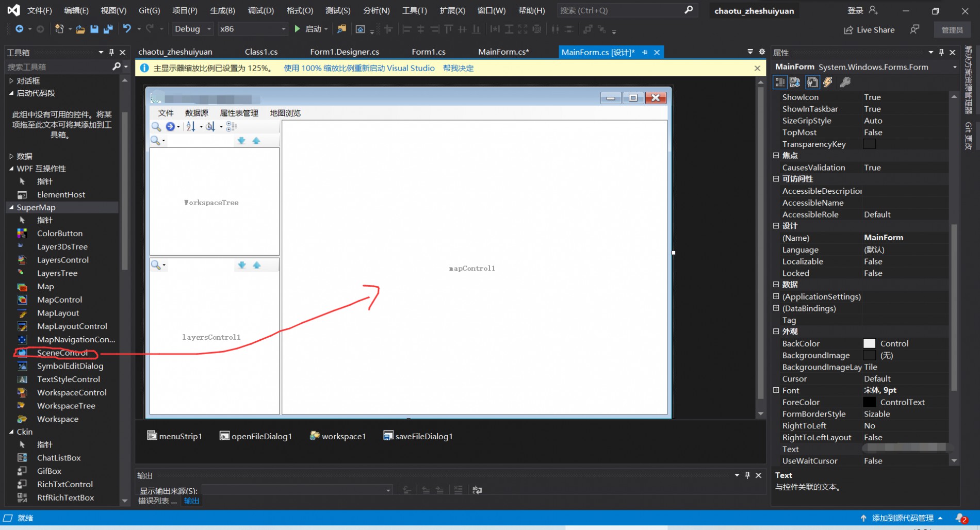Screen dimensions: 980x530
Task: Select MapControl toolbox item
Action: tap(59, 300)
